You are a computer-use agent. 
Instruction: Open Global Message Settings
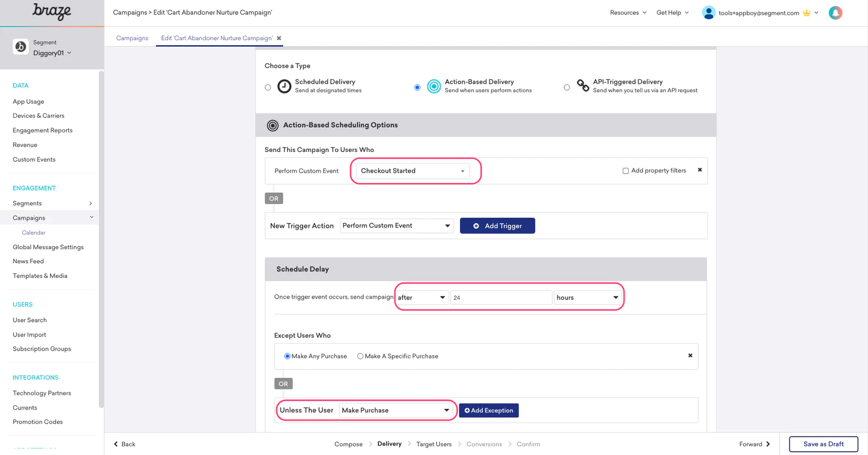[x=48, y=247]
